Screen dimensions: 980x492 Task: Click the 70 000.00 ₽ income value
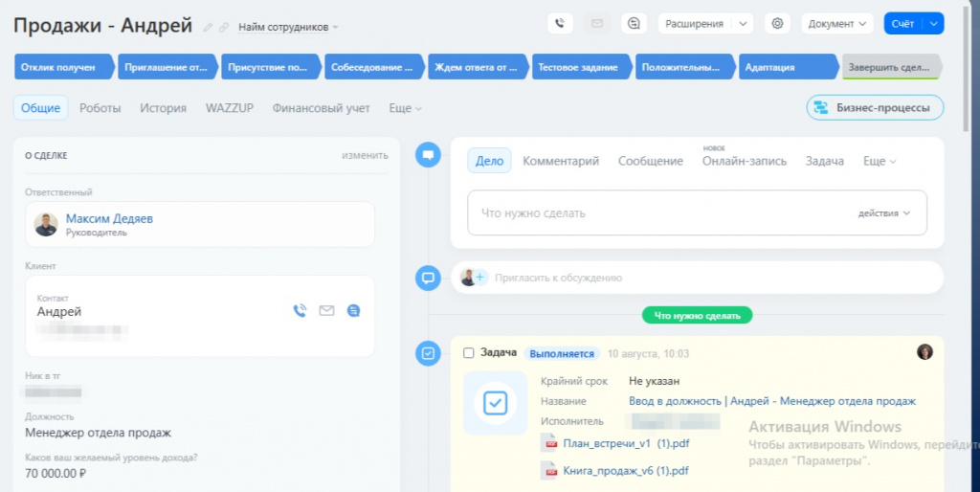pyautogui.click(x=56, y=473)
